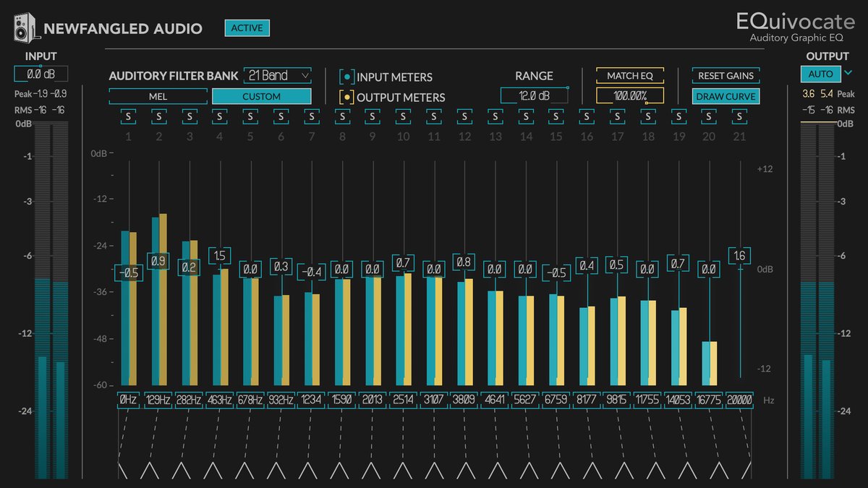Click the input Peak -1.9 reading

(x=39, y=94)
